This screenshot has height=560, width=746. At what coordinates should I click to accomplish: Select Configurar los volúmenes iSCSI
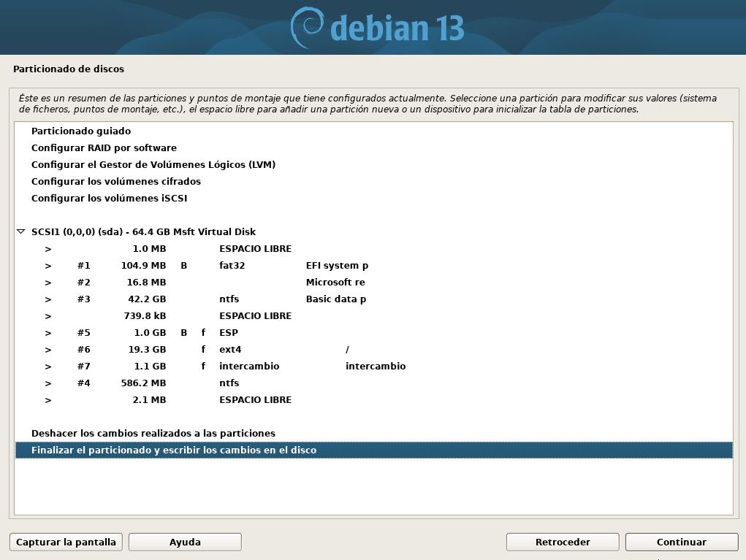pyautogui.click(x=373, y=199)
